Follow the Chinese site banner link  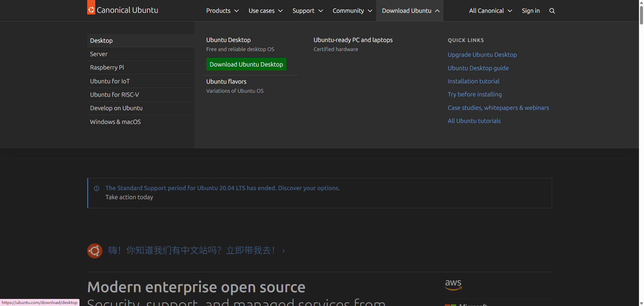(192, 251)
